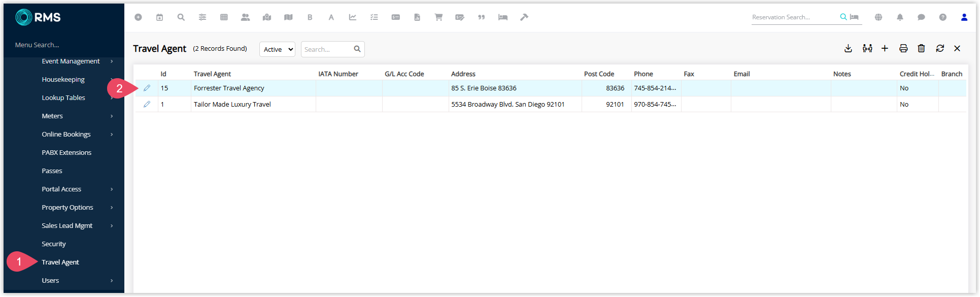Open Passes in the sidebar
The height and width of the screenshot is (297, 980).
tap(52, 171)
